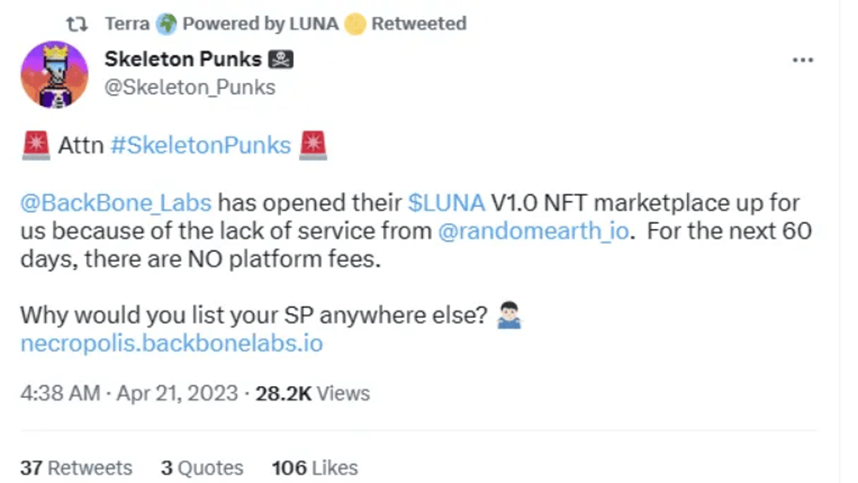Viewport: 858px width, 483px height.
Task: Click the siren emoji after #SkeletonPunks
Action: coord(313,146)
